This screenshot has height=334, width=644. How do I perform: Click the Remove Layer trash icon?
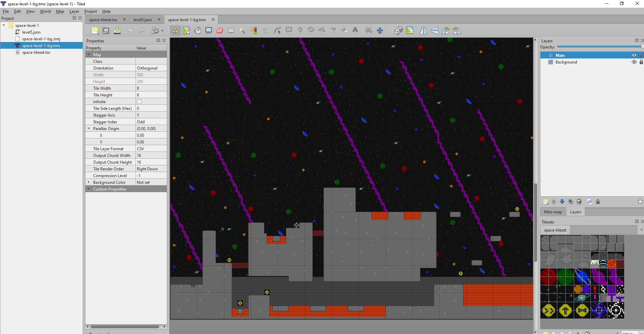pyautogui.click(x=579, y=202)
